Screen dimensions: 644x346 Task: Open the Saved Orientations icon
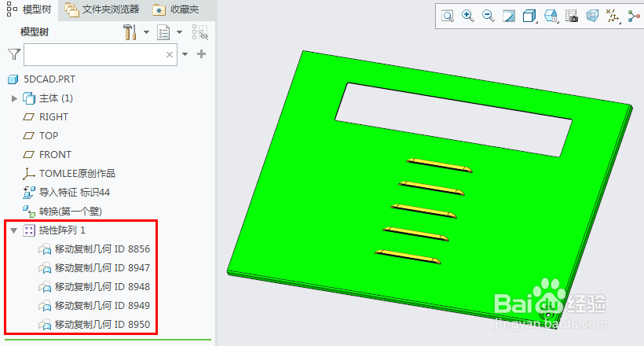551,17
